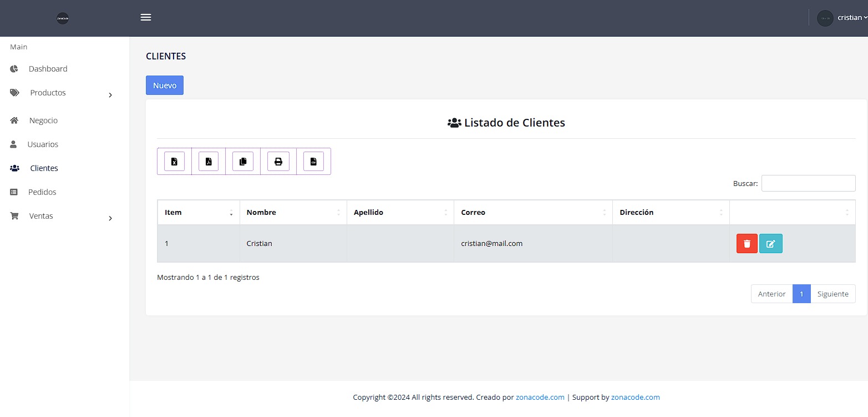Toggle the sidebar with the hamburger icon
The width and height of the screenshot is (868, 417).
click(x=146, y=17)
